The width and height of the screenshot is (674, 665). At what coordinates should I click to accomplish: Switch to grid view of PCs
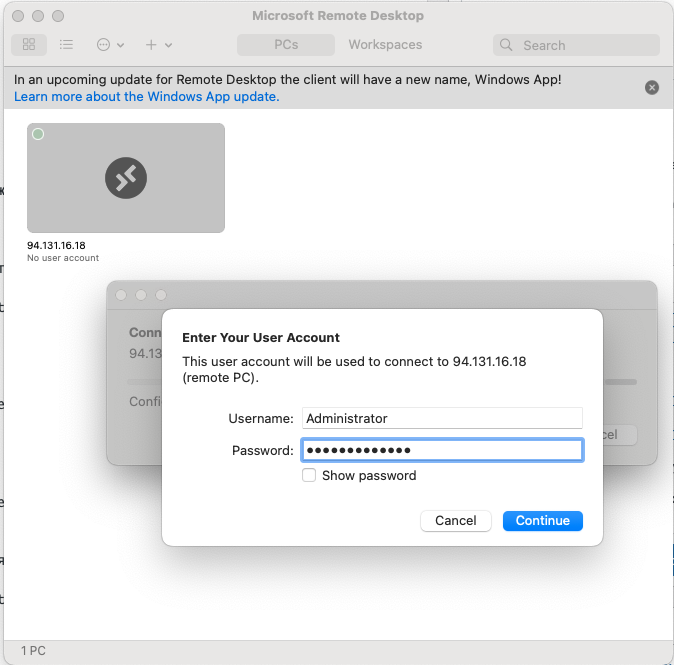click(x=29, y=45)
